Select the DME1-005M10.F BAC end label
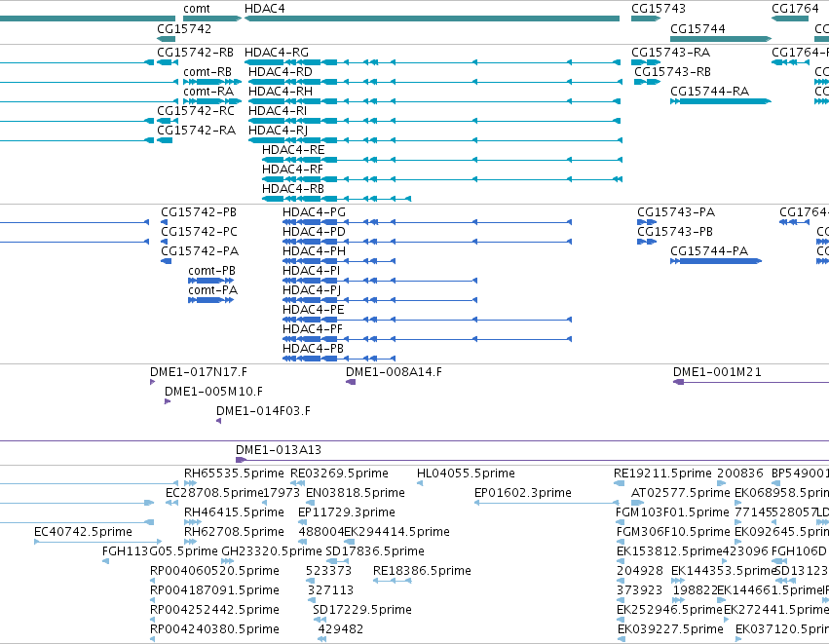Viewport: 829px width, 644px height. pyautogui.click(x=213, y=392)
